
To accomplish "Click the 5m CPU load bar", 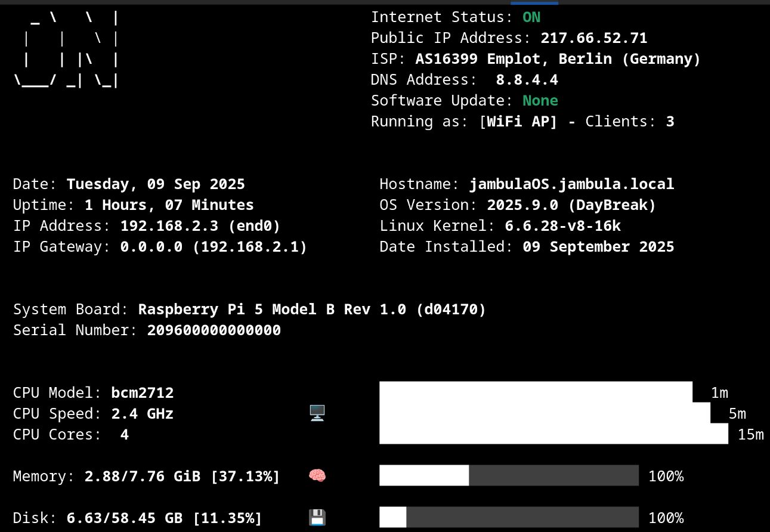I will tap(545, 413).
